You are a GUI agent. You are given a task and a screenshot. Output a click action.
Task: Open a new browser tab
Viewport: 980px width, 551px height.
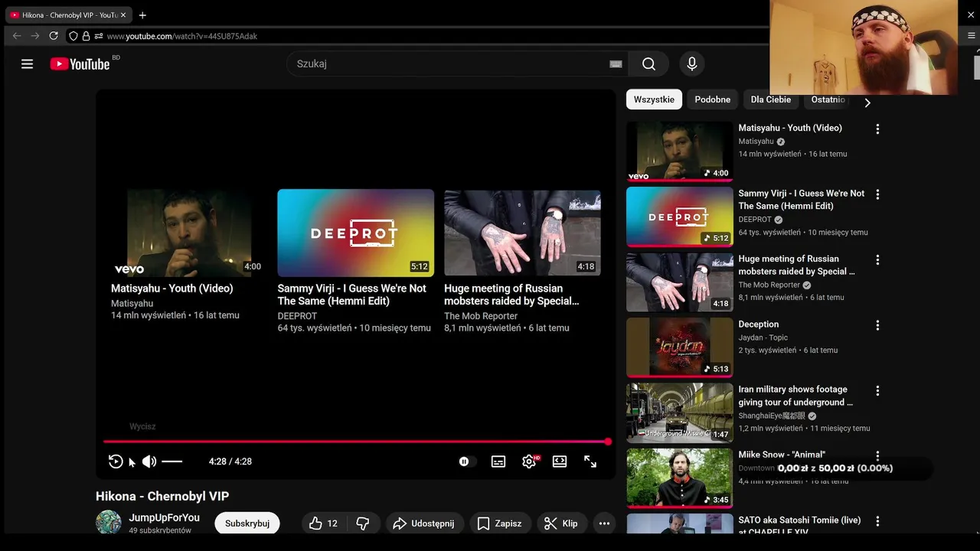coord(142,15)
